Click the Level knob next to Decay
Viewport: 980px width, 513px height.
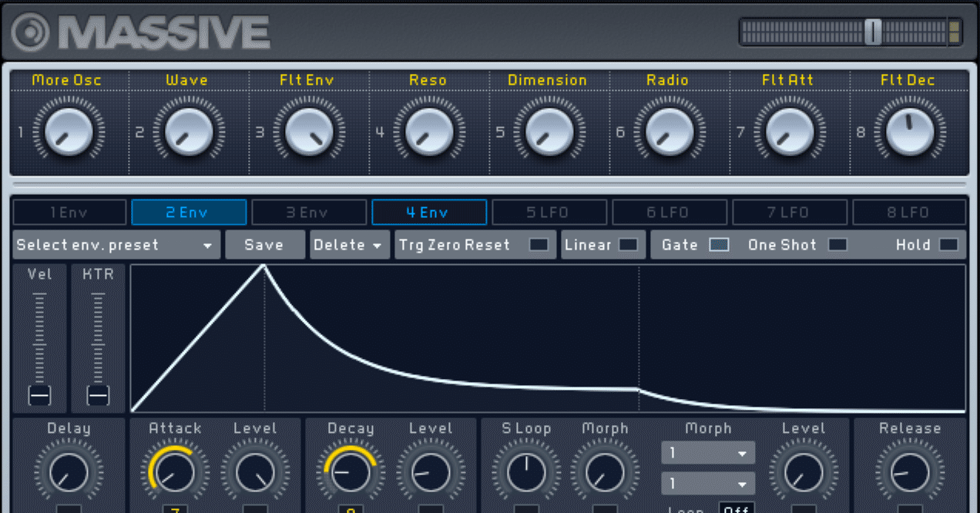(431, 472)
